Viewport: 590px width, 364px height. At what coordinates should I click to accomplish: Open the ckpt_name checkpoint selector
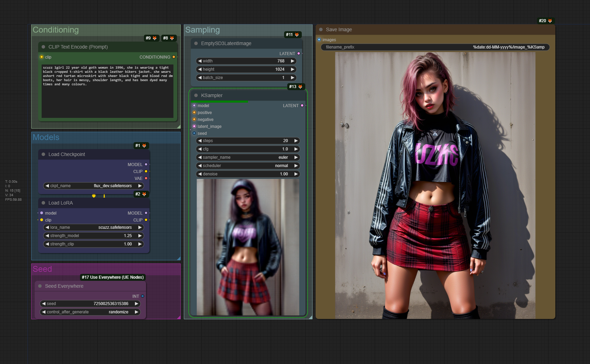click(x=94, y=186)
